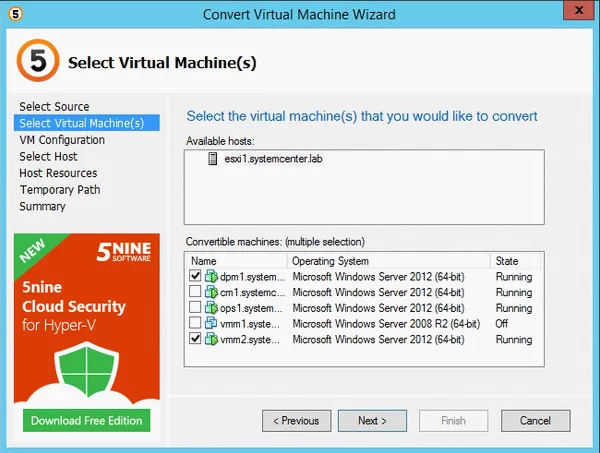Click the ops1 virtual machine icon
The width and height of the screenshot is (600, 453).
click(211, 308)
